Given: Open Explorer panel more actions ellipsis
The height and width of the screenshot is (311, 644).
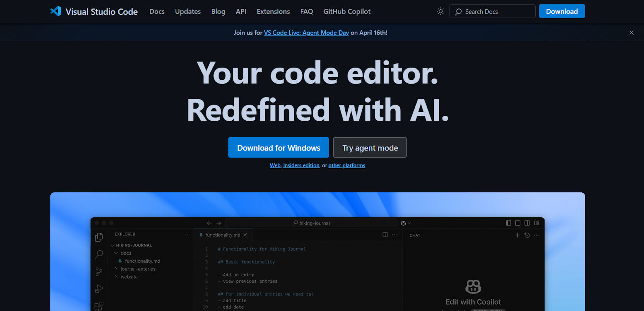Looking at the screenshot, I should coord(186,234).
